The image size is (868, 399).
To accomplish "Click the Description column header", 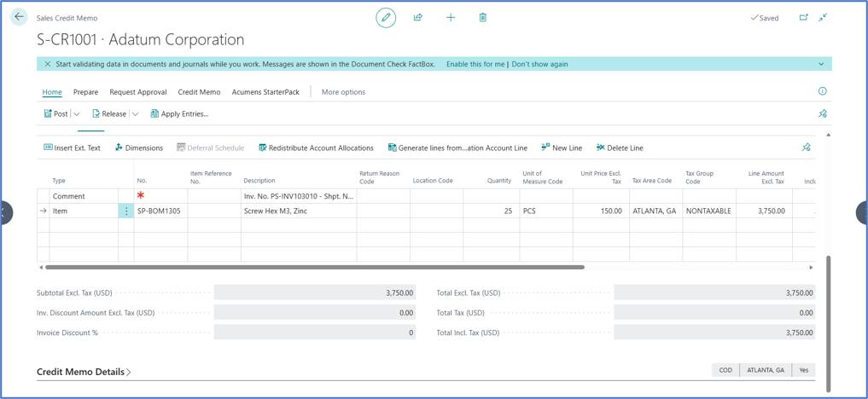I will coord(259,181).
